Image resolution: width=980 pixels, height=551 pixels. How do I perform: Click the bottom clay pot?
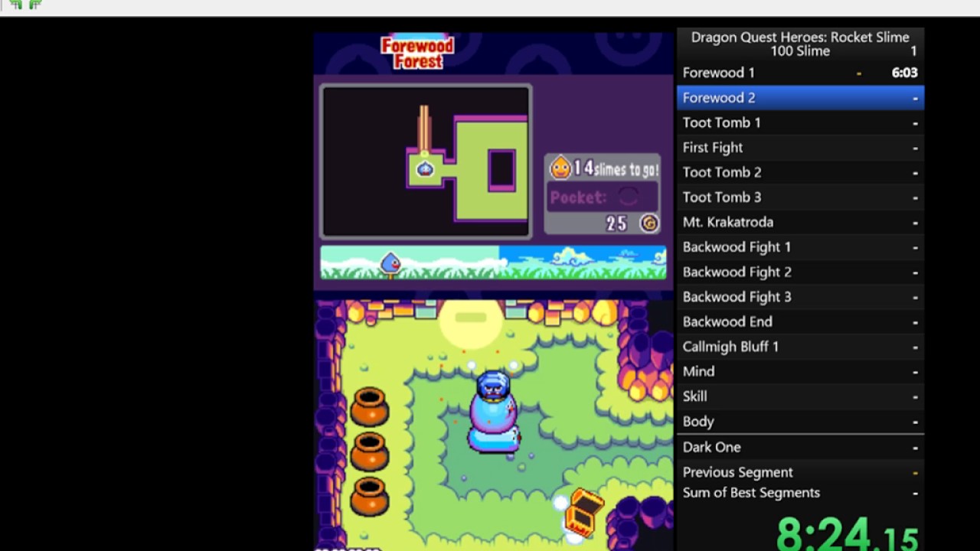[x=370, y=497]
